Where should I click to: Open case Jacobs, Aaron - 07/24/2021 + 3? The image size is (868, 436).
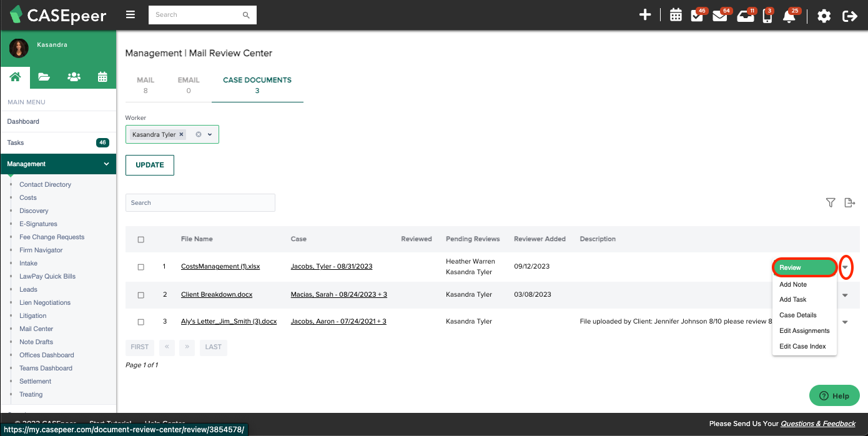point(338,321)
